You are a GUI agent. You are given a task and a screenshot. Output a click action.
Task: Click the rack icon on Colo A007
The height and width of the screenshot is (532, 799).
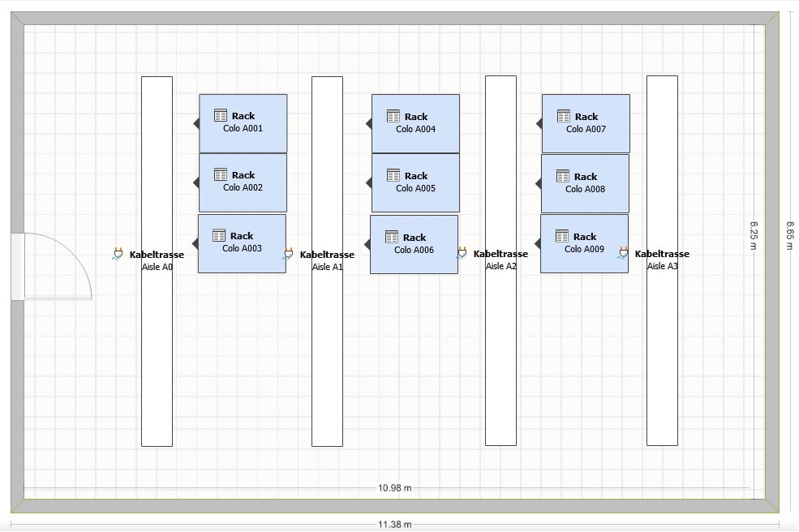point(563,116)
